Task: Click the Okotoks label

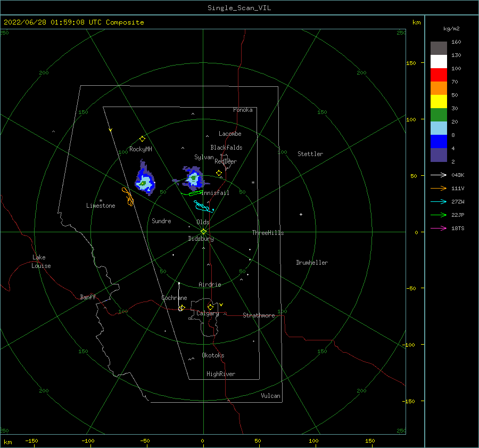Action: click(213, 355)
